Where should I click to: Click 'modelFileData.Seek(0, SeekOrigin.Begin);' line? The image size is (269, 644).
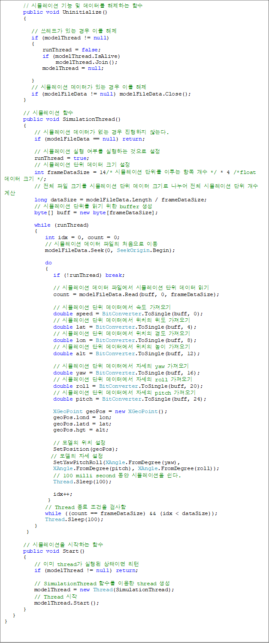click(110, 250)
